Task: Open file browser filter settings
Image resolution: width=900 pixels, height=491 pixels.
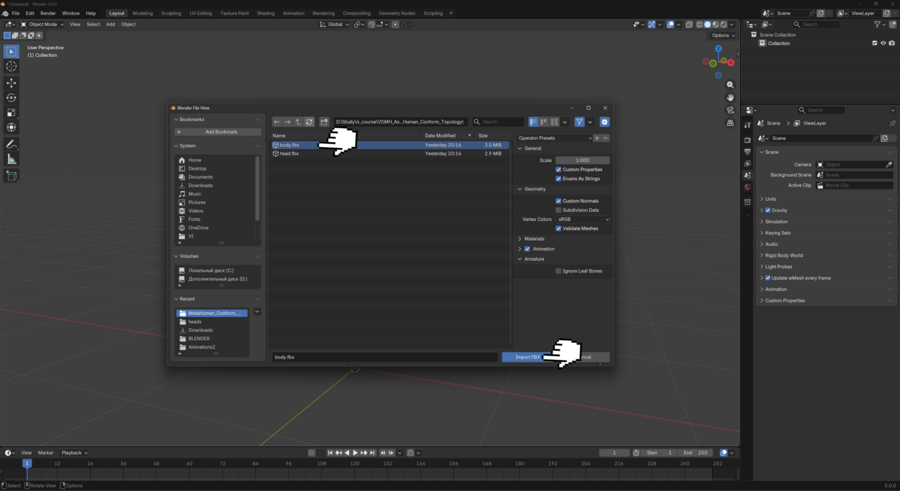Action: point(579,122)
